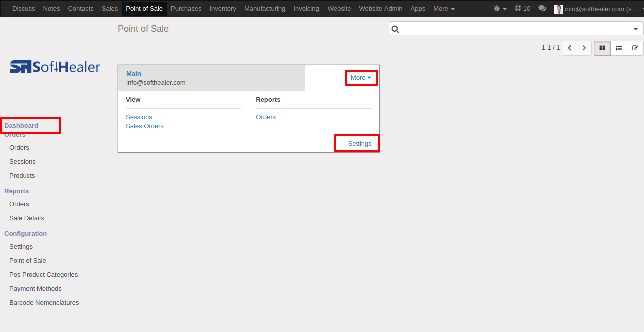The image size is (644, 332).
Task: Open Dashboard in the sidebar
Action: click(21, 125)
